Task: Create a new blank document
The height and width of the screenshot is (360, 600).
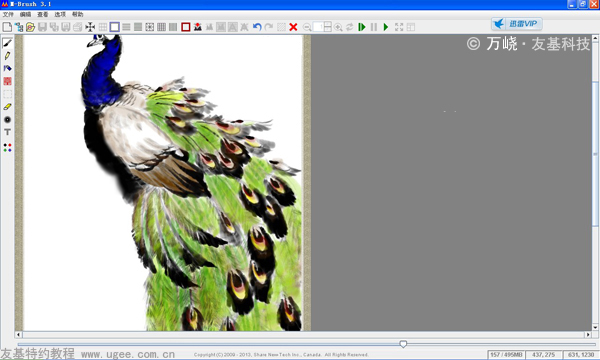Action: 7,27
